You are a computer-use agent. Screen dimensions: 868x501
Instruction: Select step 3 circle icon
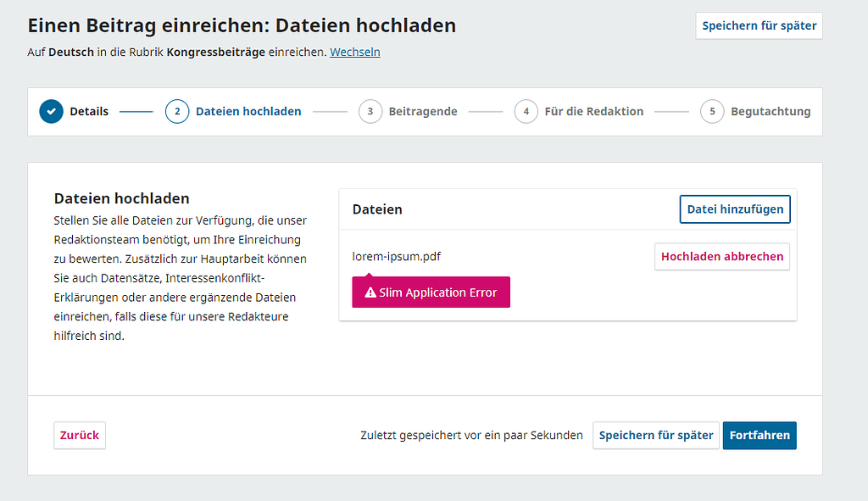coord(370,111)
